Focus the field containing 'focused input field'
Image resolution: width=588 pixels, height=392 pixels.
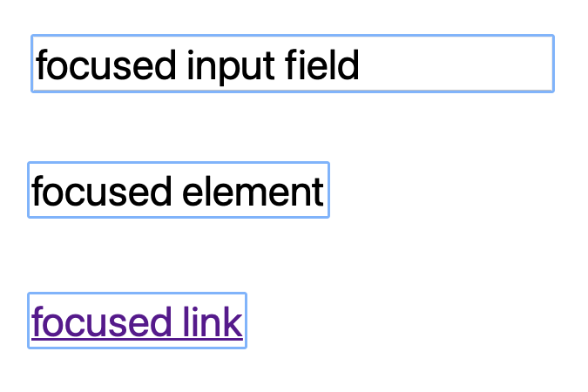(x=292, y=64)
